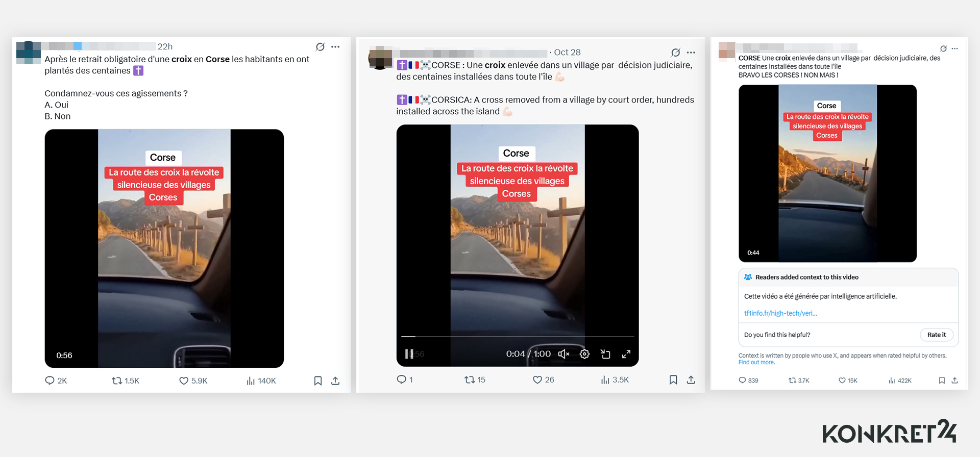Unmute the middle video's sound
The width and height of the screenshot is (980, 457).
coord(563,354)
